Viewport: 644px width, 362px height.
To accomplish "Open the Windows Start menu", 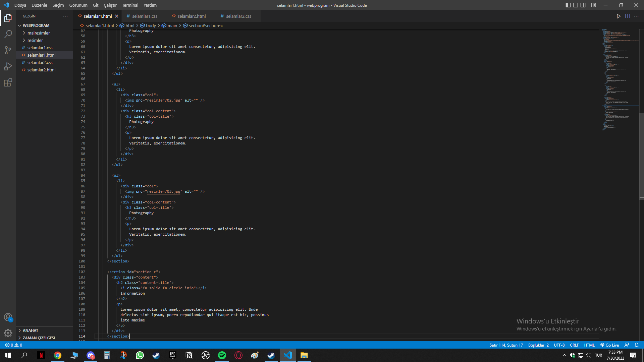I will pos(8,355).
